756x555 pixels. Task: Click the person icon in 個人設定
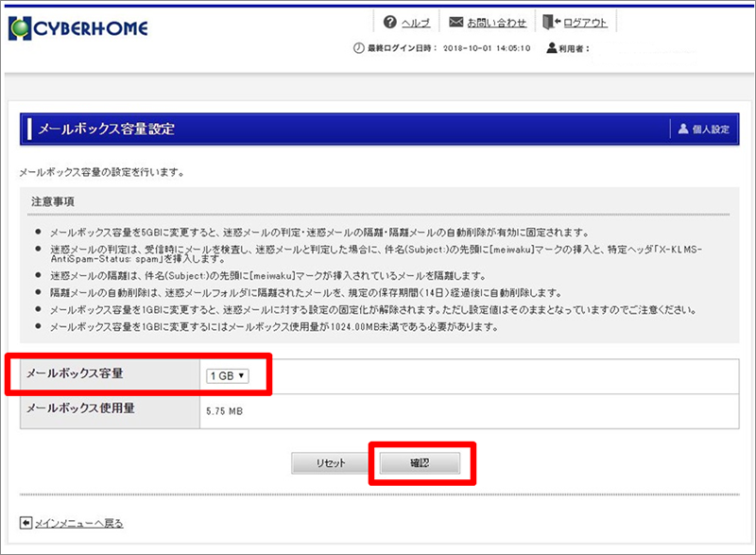(x=684, y=129)
